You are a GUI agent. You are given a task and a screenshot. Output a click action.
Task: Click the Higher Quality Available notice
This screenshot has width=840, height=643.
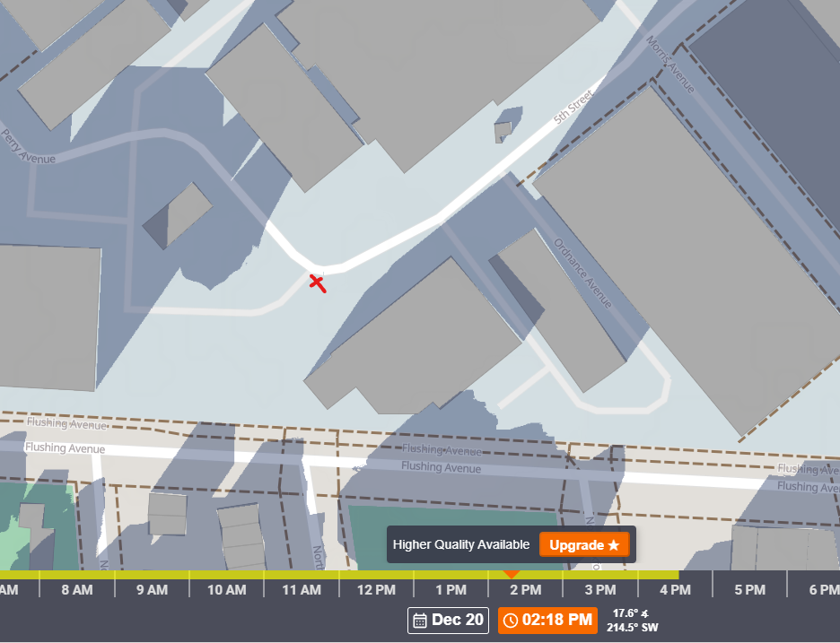pyautogui.click(x=461, y=545)
